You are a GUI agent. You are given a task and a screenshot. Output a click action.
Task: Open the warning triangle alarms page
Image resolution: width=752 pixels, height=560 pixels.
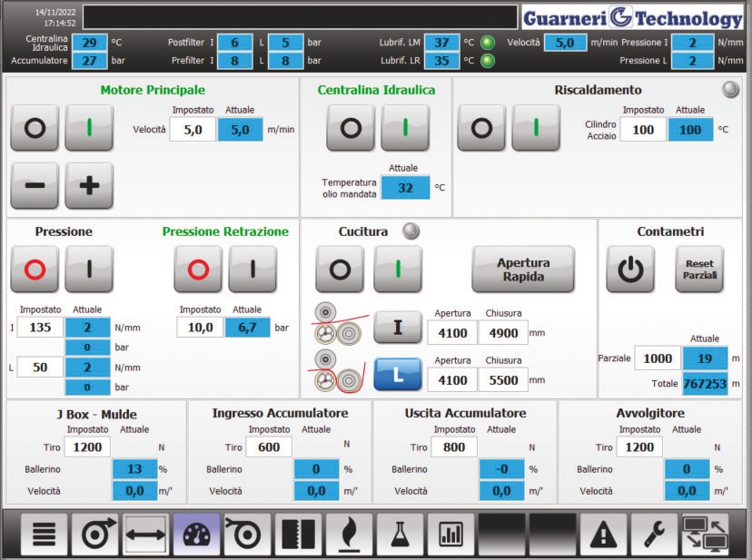point(603,534)
